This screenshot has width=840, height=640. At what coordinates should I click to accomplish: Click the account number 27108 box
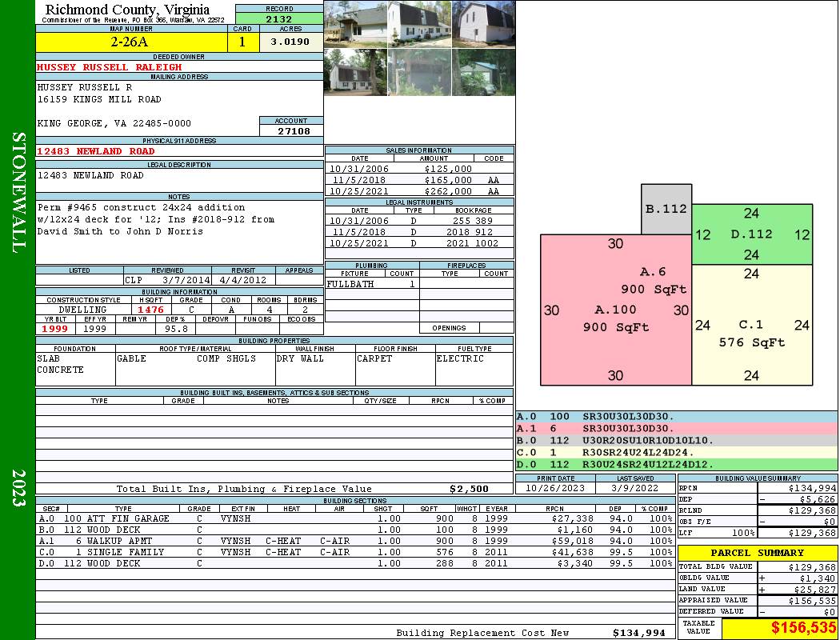[292, 130]
